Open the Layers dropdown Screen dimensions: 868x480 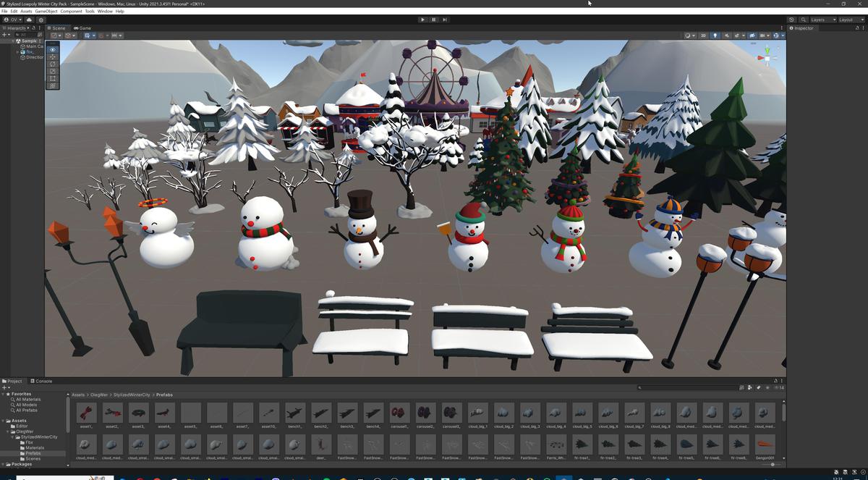[824, 20]
